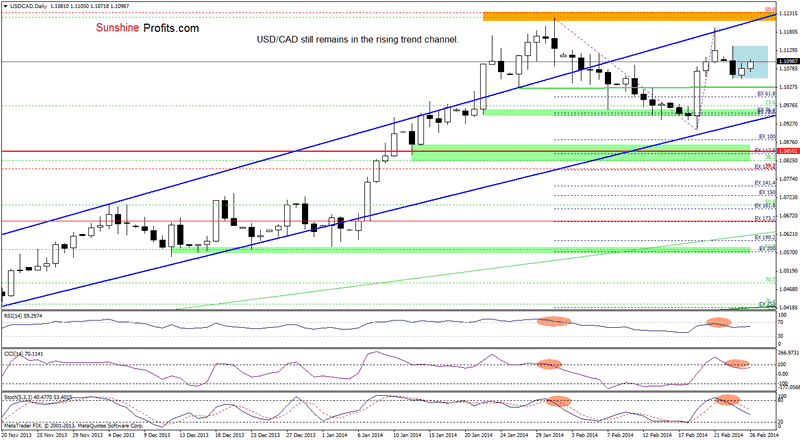800x440 pixels.
Task: Select the orange ellipse on Stochastic near 21 Feb 2014
Action: pos(728,400)
